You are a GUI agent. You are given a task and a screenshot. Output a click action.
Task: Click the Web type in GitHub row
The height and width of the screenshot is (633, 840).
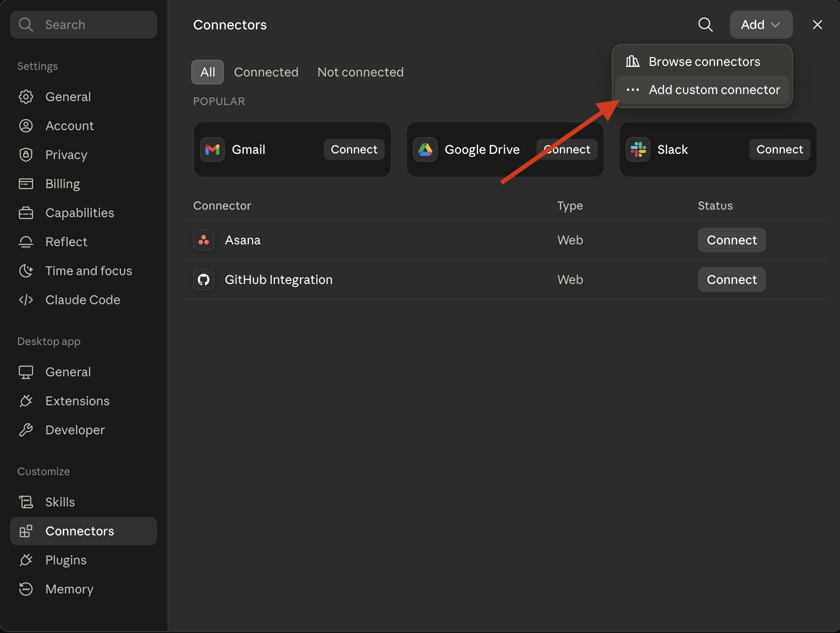[x=570, y=280]
